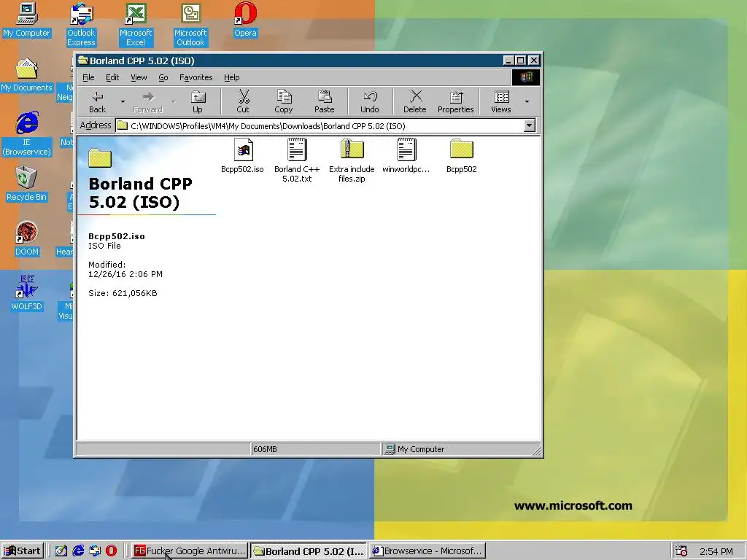Click the IE (Browservice) desktop icon

click(27, 134)
